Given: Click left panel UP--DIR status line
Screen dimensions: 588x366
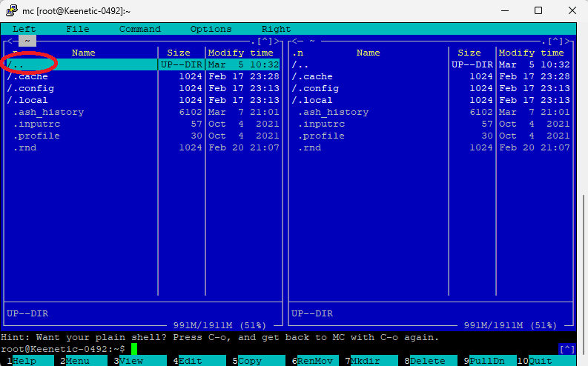Looking at the screenshot, I should 27,313.
